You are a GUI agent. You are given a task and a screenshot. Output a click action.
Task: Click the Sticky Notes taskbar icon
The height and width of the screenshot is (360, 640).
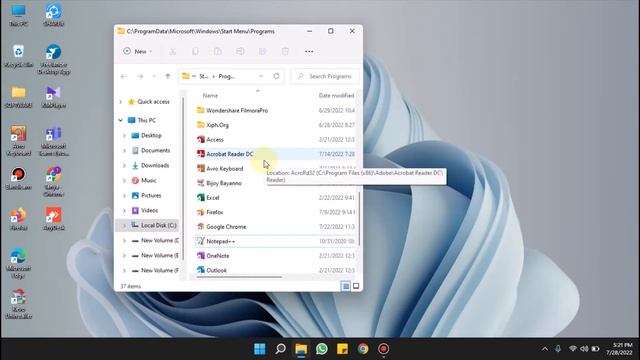tap(342, 349)
